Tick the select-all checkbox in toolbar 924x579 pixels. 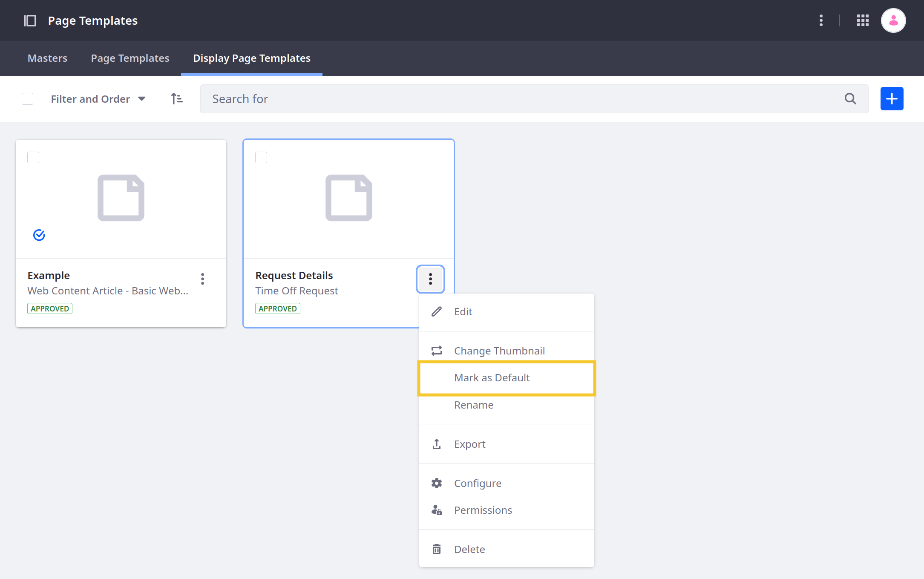point(28,99)
